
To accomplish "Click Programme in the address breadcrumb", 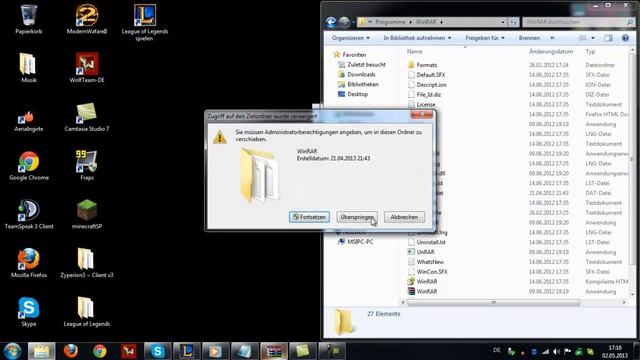I will tap(390, 22).
